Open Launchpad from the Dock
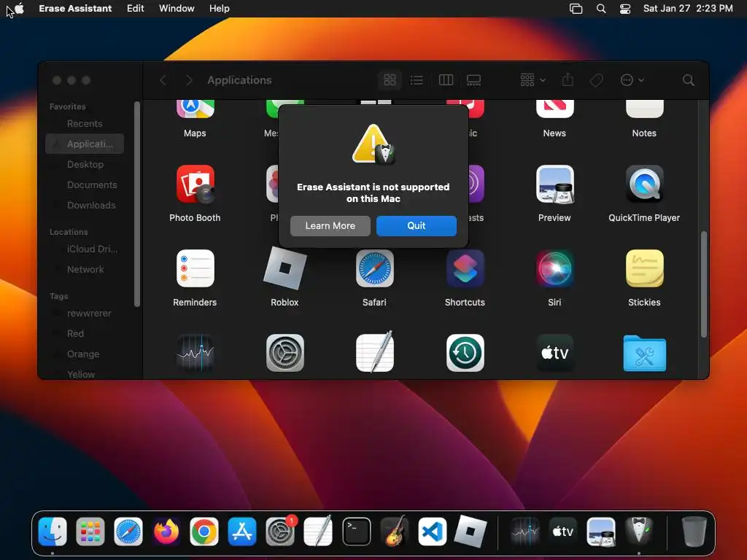747x560 pixels. [x=90, y=532]
